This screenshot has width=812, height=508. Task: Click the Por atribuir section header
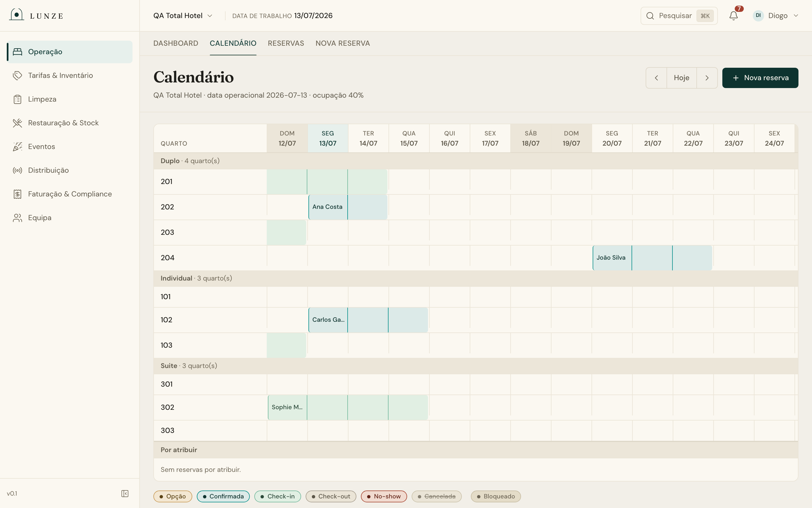point(475,450)
